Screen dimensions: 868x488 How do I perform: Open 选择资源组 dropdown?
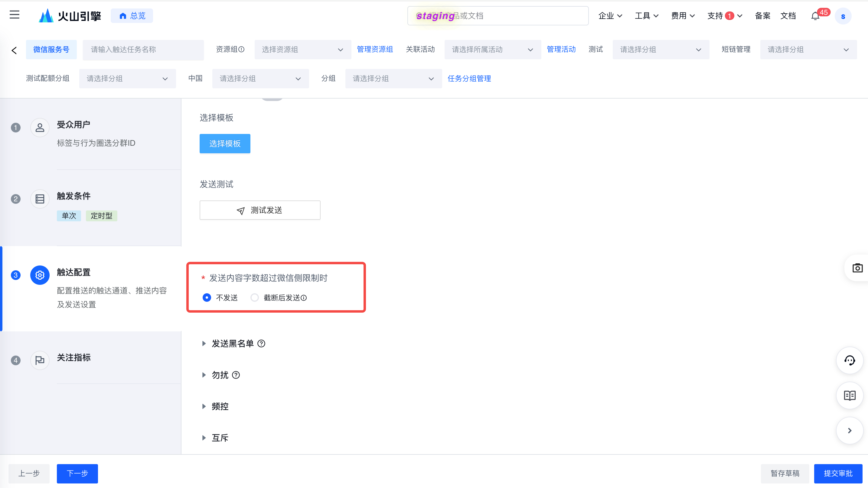pos(300,50)
